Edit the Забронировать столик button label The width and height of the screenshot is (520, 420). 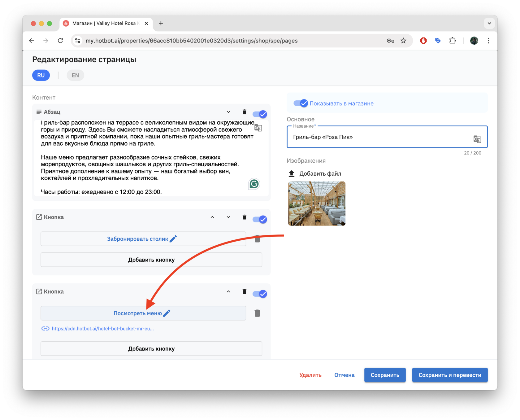[x=173, y=239]
